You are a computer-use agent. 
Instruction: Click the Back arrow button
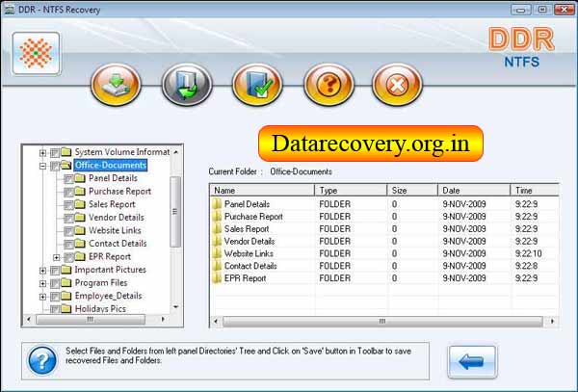pos(472,362)
